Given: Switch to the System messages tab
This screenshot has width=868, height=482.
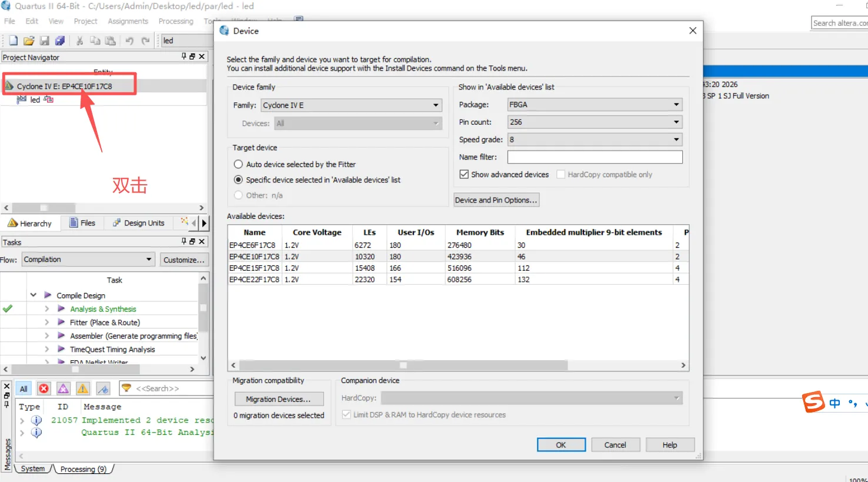Looking at the screenshot, I should point(32,469).
